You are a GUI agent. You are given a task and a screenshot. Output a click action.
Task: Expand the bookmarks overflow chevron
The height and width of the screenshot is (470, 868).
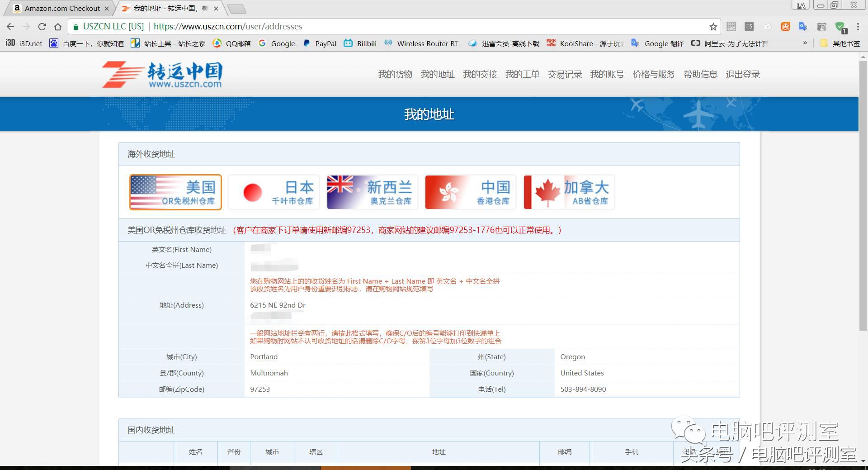point(805,43)
